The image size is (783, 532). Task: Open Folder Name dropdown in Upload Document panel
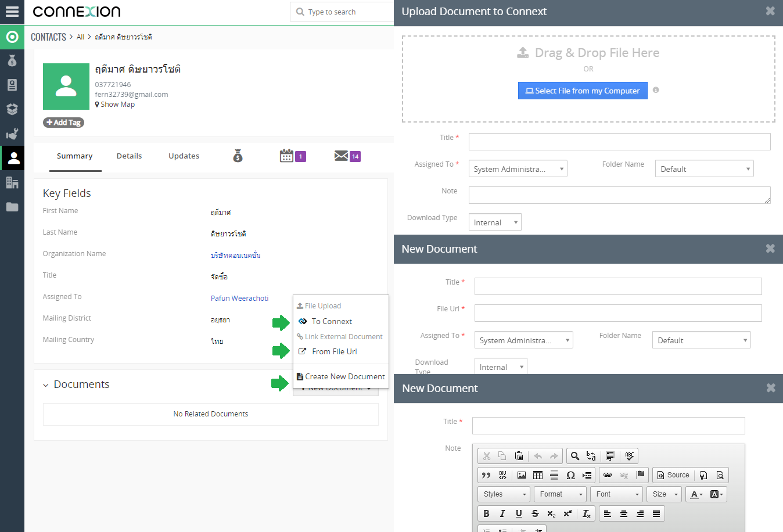pos(704,169)
